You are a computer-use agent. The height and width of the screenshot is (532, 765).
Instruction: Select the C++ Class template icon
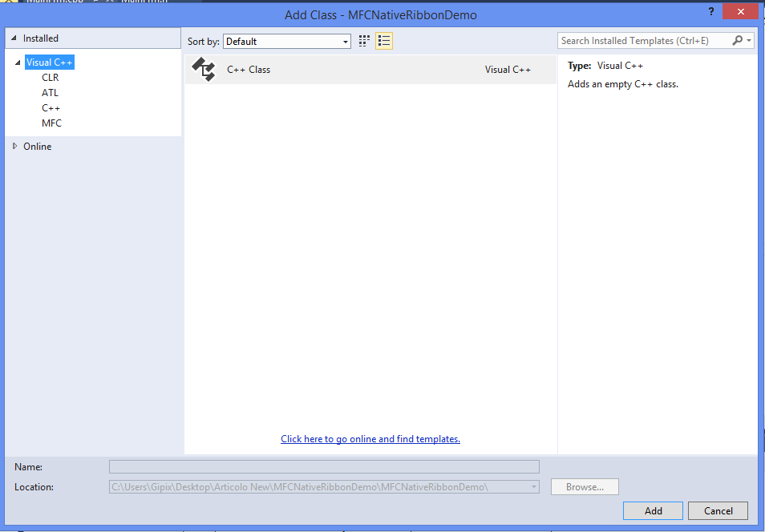coord(204,69)
